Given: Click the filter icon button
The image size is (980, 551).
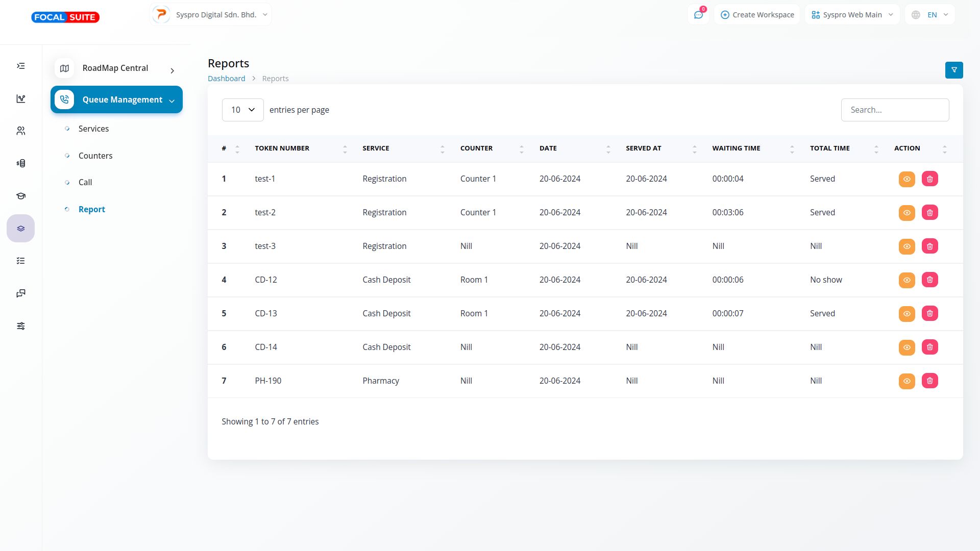Looking at the screenshot, I should (x=953, y=70).
